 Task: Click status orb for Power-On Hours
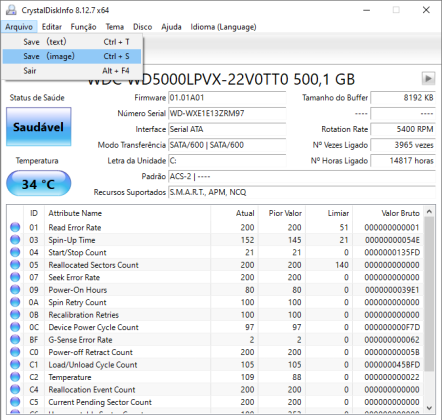[15, 290]
